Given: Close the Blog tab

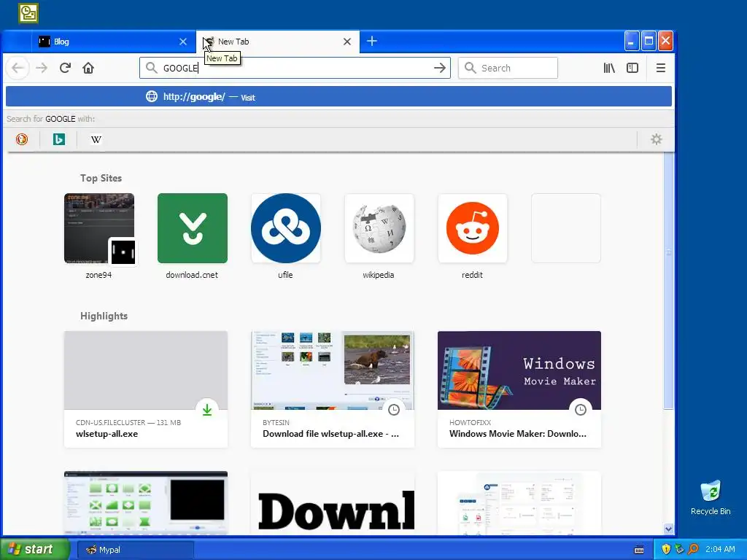Looking at the screenshot, I should click(x=183, y=42).
